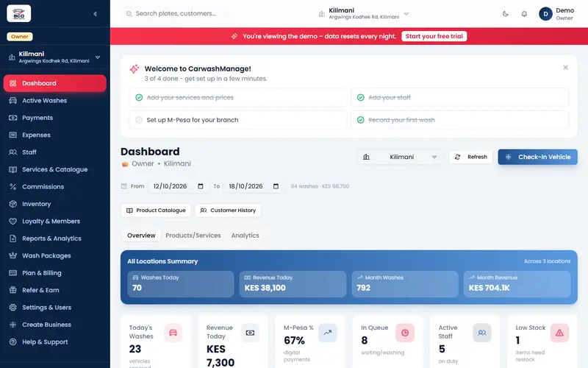Viewport: 588px width, 368px height.
Task: Open Staff page
Action: tap(54, 152)
